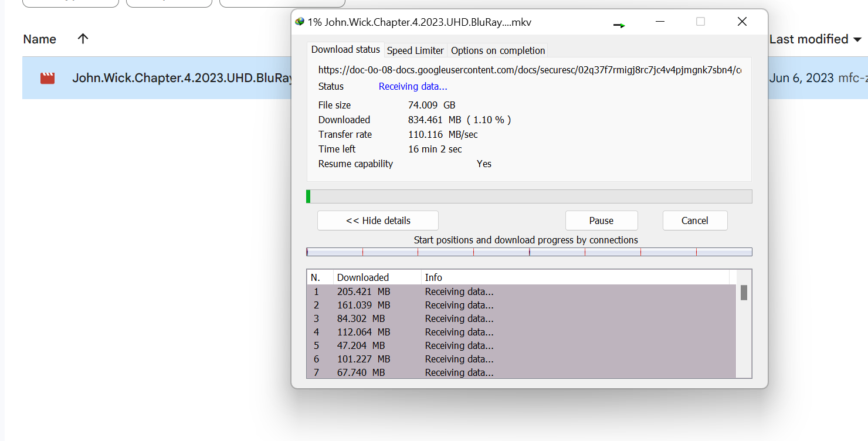Click the Resume capability label
Viewport: 868px width, 441px height.
[x=355, y=164]
